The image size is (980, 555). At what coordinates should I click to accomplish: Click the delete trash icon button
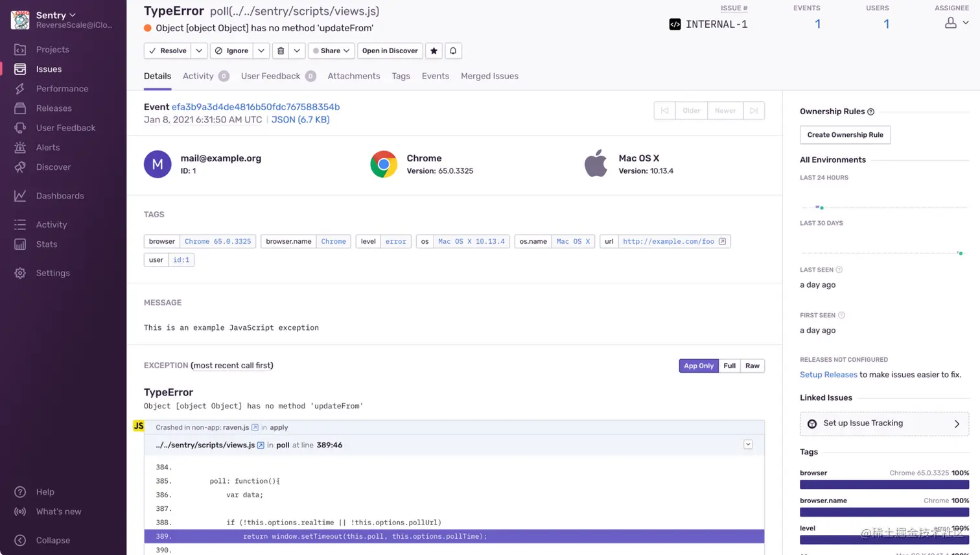(x=281, y=51)
